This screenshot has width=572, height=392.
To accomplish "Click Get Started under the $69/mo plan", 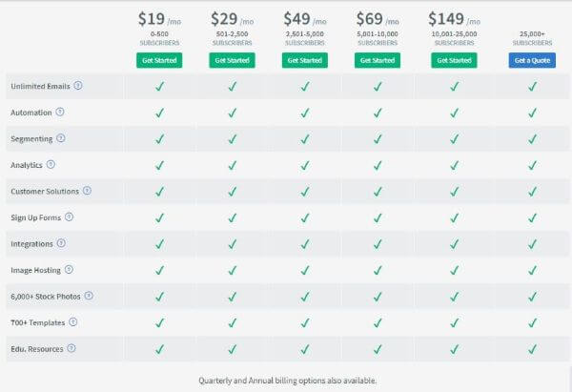I will (378, 60).
